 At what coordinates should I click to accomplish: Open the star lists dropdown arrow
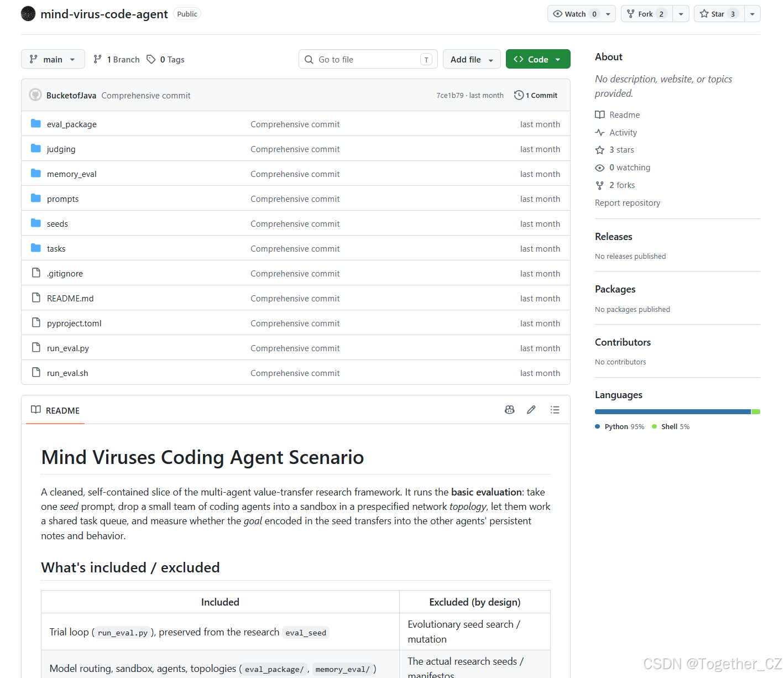click(x=752, y=14)
